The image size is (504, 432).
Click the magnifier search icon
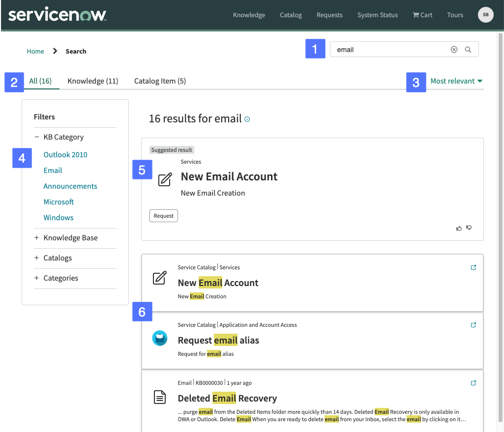pos(468,50)
